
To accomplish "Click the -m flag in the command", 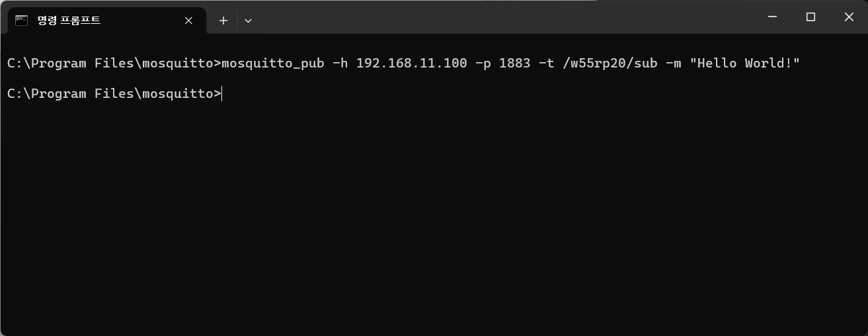I will pyautogui.click(x=673, y=63).
